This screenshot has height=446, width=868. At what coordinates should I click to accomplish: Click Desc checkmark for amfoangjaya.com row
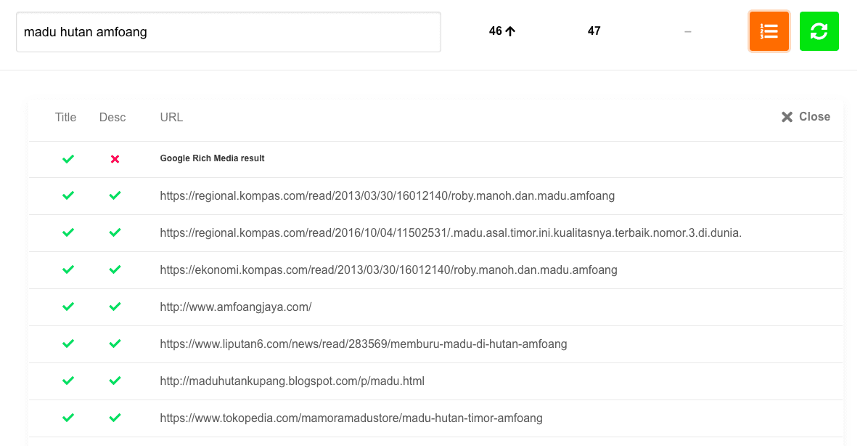115,307
